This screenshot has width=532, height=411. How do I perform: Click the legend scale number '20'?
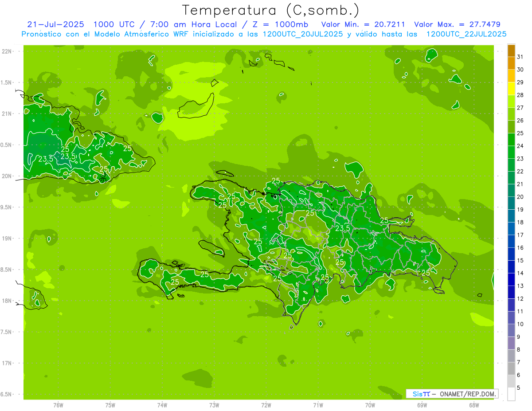pos(520,197)
